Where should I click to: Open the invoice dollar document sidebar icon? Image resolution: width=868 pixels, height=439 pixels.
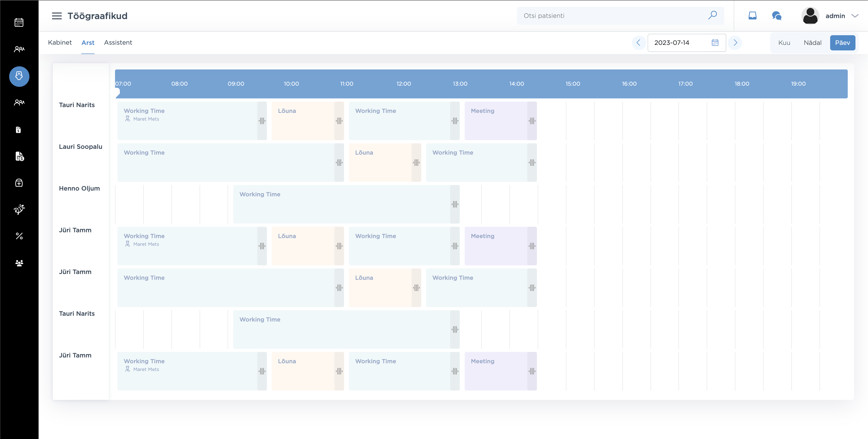click(19, 156)
